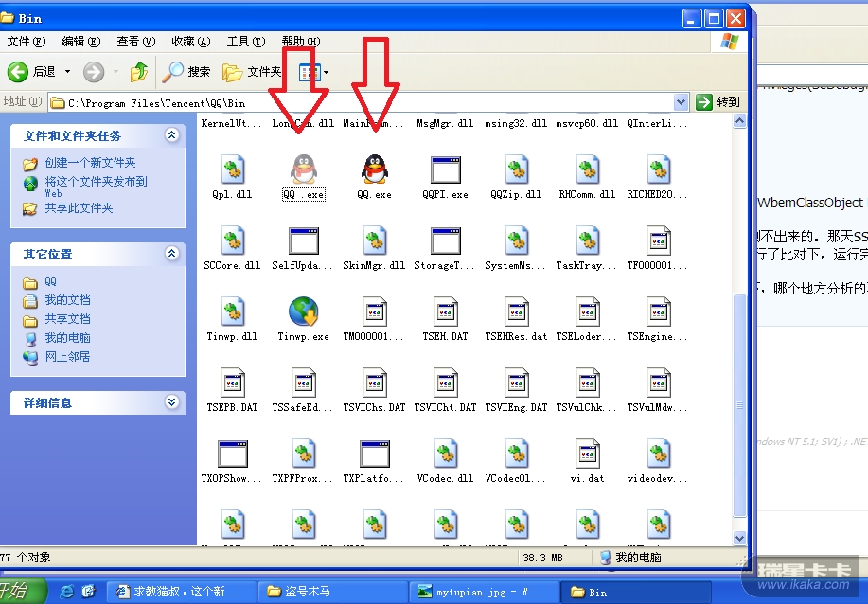Click 共享此文件夹 link

[79, 208]
